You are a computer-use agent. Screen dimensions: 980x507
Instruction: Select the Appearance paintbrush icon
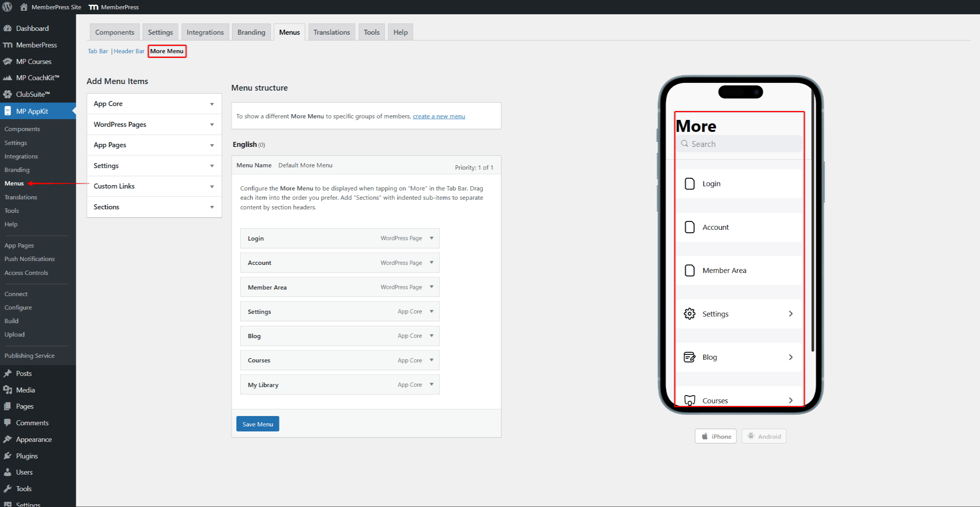[x=8, y=439]
